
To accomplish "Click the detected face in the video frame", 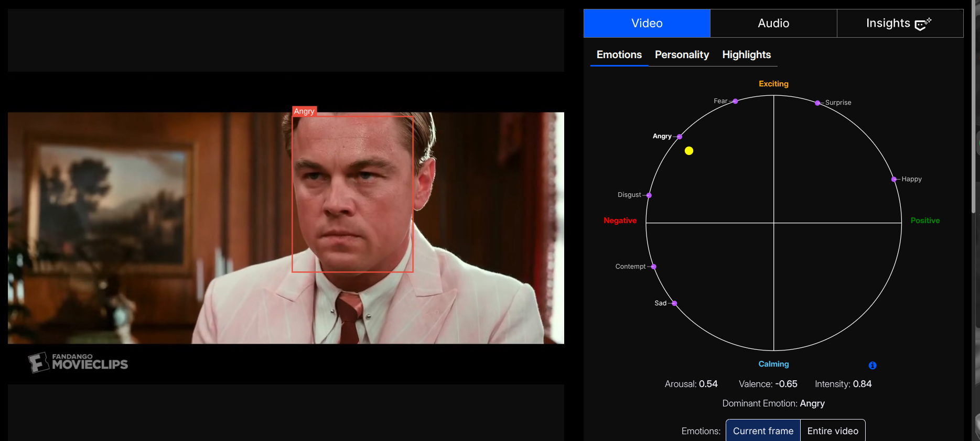I will 352,194.
